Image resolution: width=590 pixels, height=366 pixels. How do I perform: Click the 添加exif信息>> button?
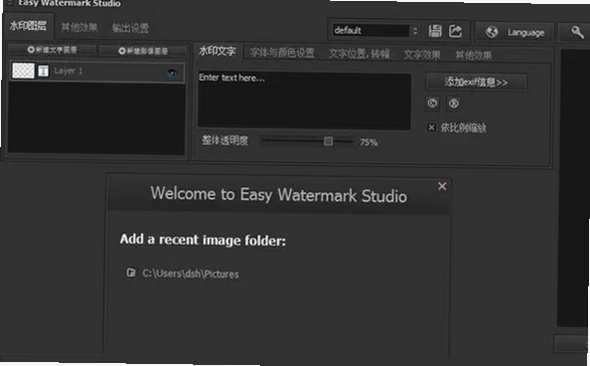(476, 82)
